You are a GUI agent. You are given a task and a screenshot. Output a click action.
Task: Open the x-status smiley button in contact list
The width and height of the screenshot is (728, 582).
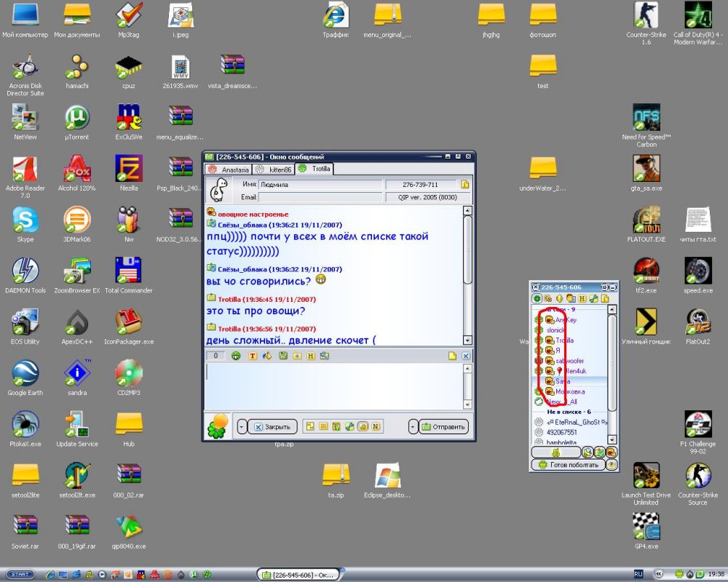click(612, 452)
